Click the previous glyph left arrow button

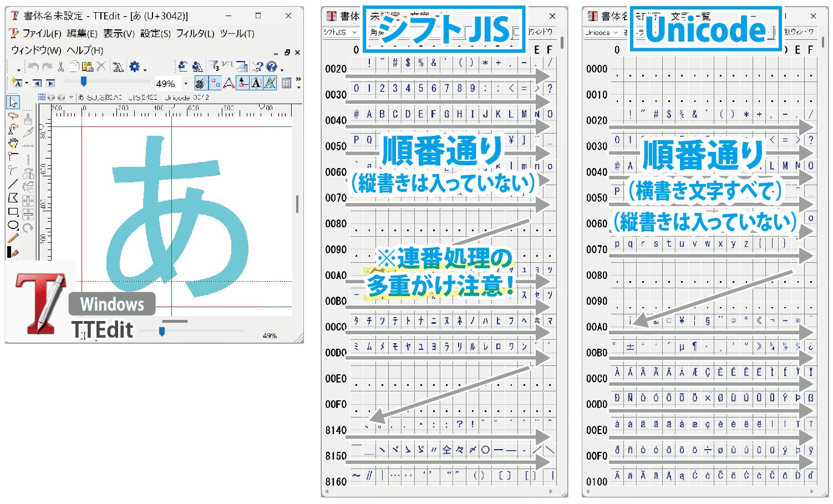[x=37, y=83]
